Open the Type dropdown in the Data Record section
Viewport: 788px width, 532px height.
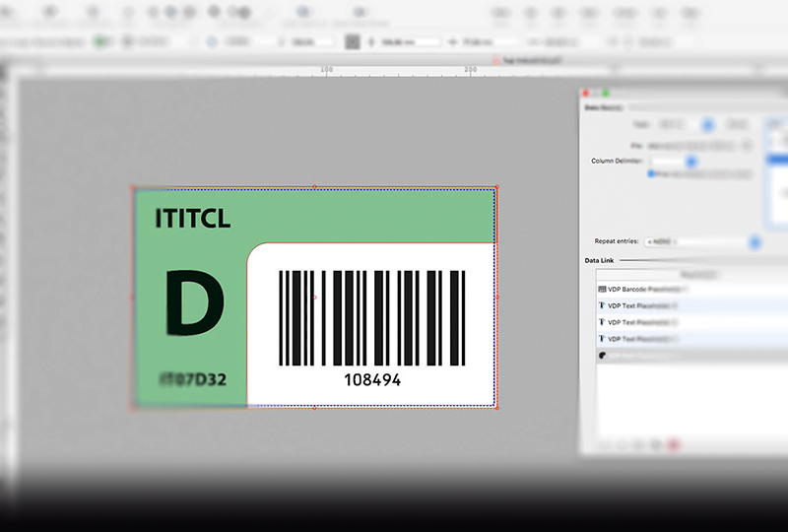coord(684,124)
